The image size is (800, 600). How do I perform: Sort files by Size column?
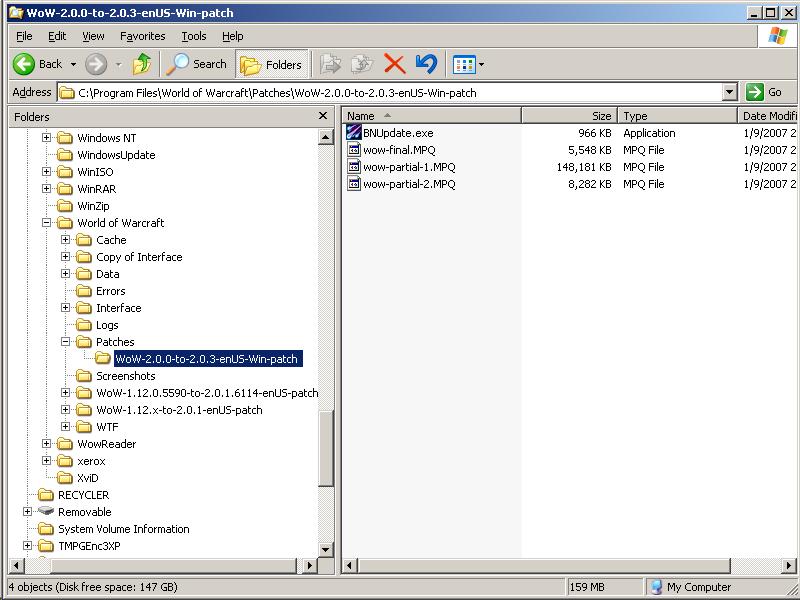569,116
